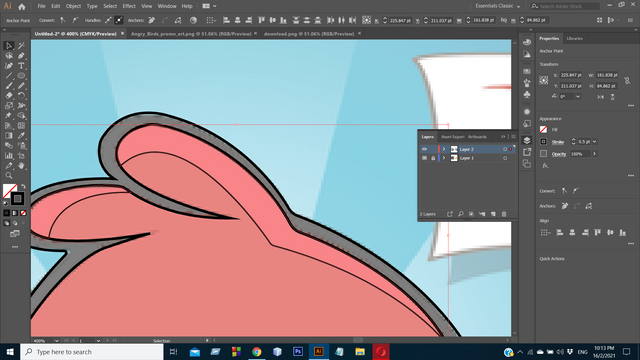The height and width of the screenshot is (360, 640).
Task: Click Fill swatch in Appearance section
Action: coord(543,129)
